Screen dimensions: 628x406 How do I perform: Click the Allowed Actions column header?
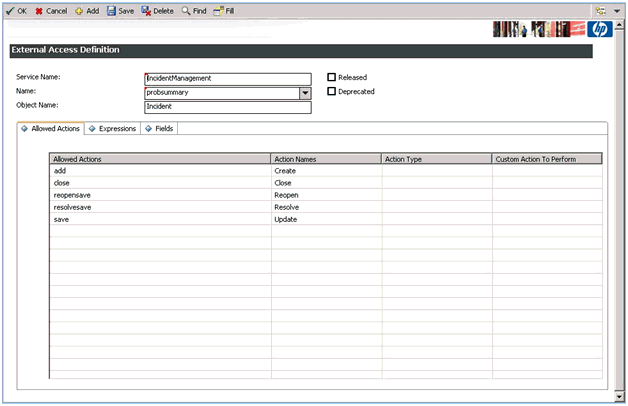point(160,159)
